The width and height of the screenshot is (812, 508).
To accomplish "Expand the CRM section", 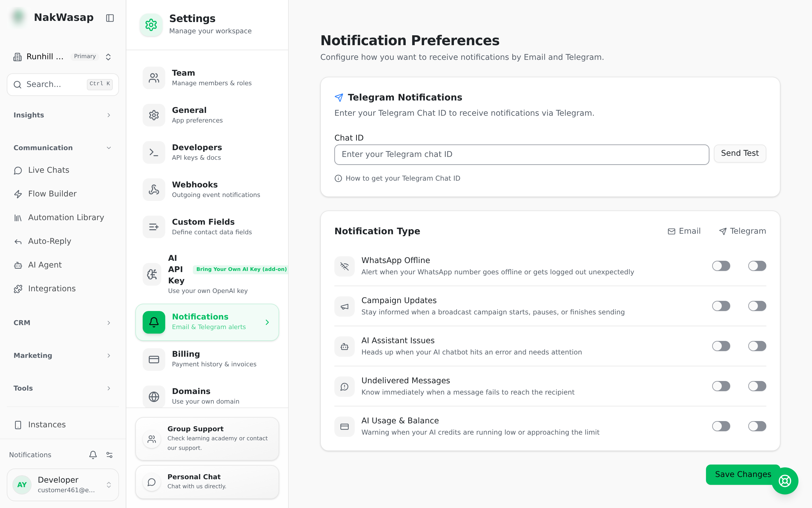I will click(63, 323).
